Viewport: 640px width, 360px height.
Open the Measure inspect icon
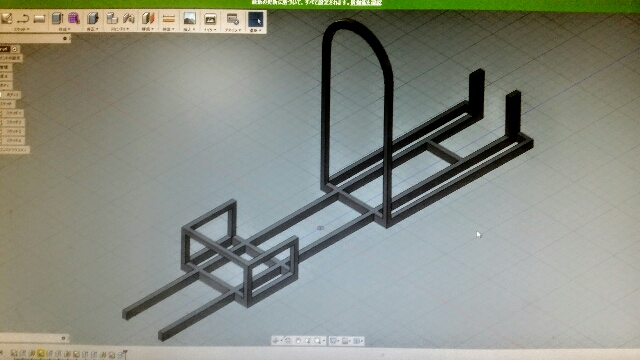tap(169, 19)
